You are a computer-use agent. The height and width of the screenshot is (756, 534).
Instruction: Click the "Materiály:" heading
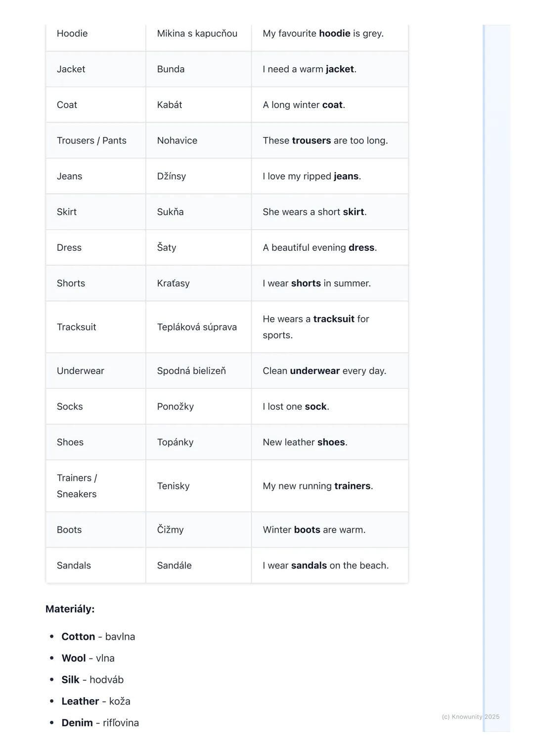(70, 609)
